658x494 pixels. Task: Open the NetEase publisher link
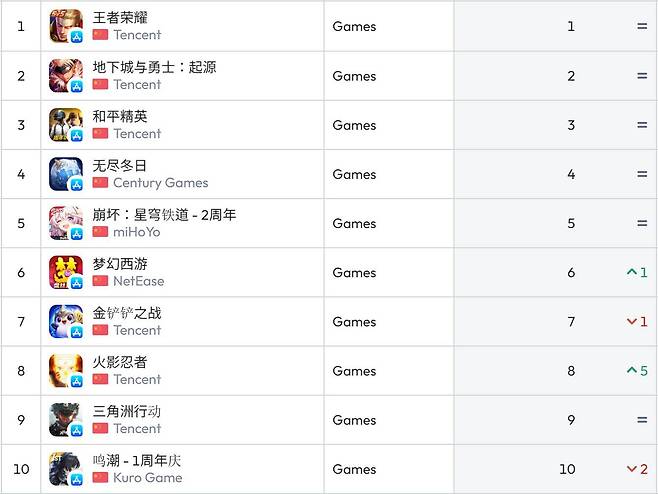138,281
